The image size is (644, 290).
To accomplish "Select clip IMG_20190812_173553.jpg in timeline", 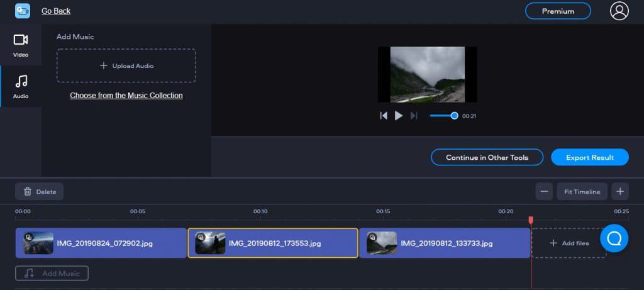I will [273, 243].
